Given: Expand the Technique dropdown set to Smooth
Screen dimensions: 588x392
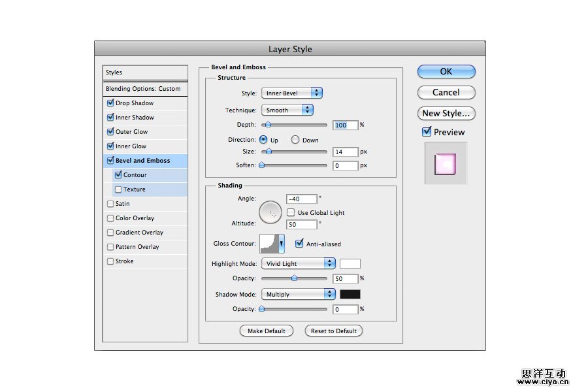Looking at the screenshot, I should 287,110.
